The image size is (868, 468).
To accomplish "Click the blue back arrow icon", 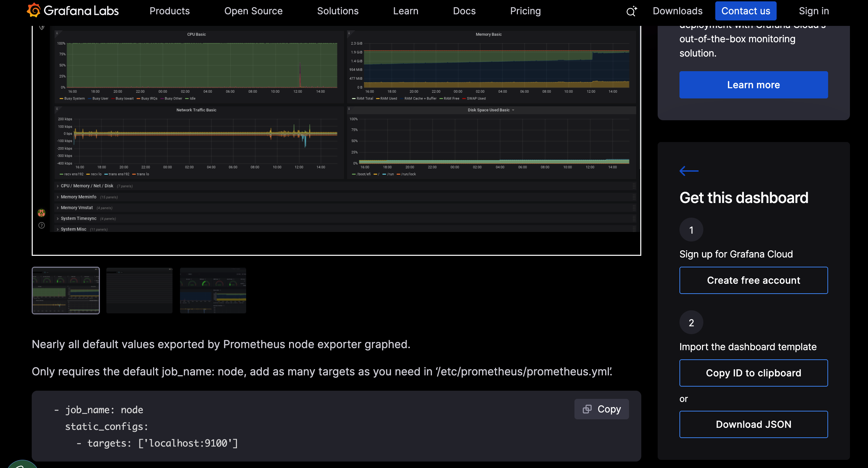I will pos(689,171).
